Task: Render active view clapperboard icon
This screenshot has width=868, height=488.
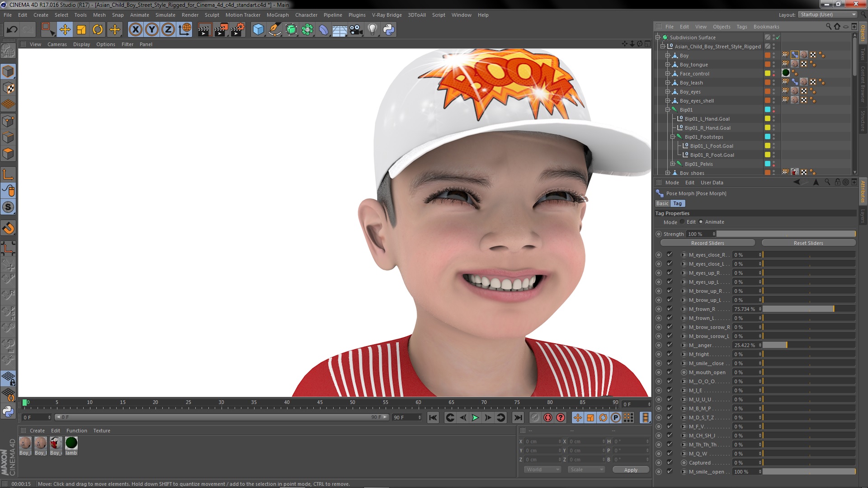Action: point(204,30)
